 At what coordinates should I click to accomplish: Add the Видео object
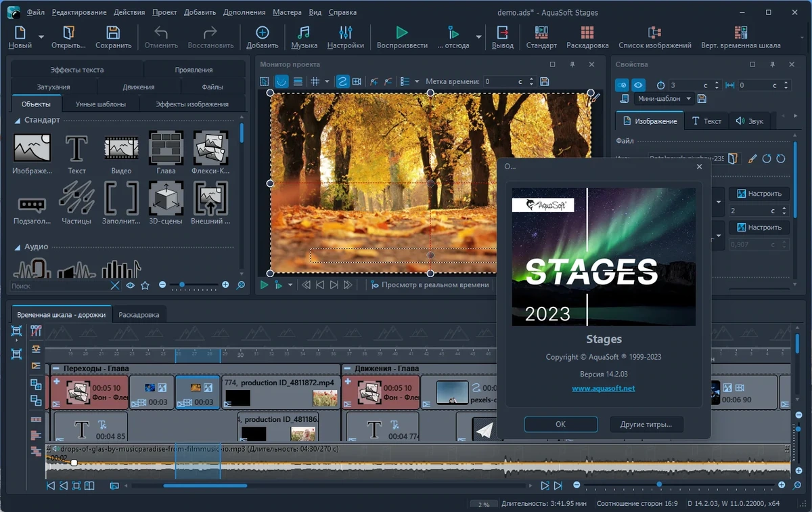click(121, 154)
